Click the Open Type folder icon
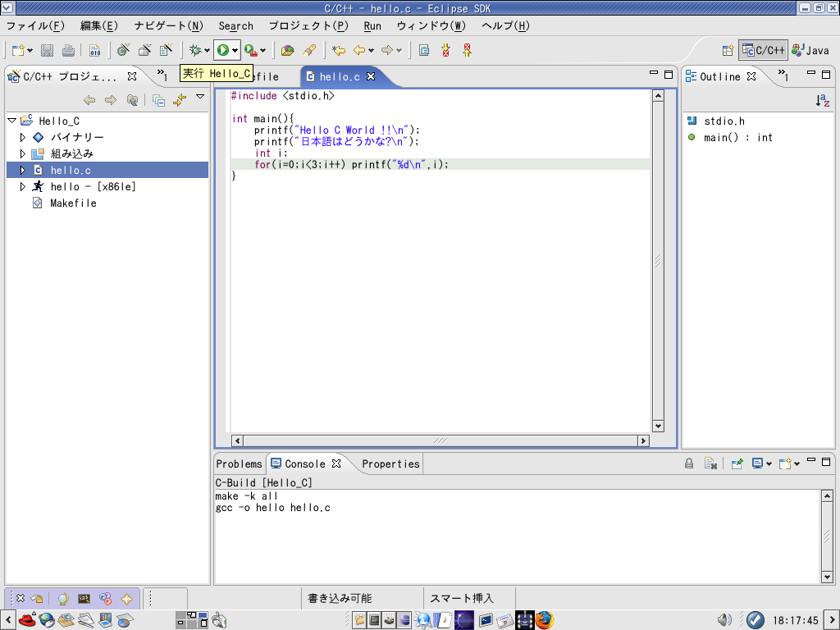 point(288,50)
